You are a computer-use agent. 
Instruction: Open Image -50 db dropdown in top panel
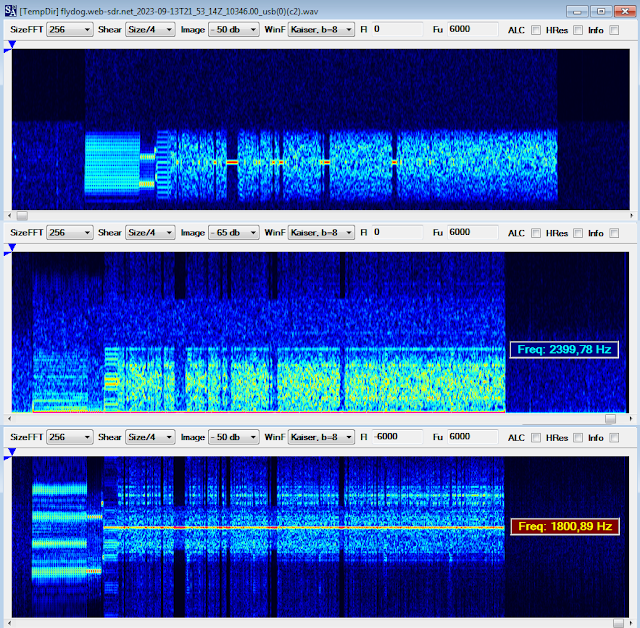(x=233, y=30)
